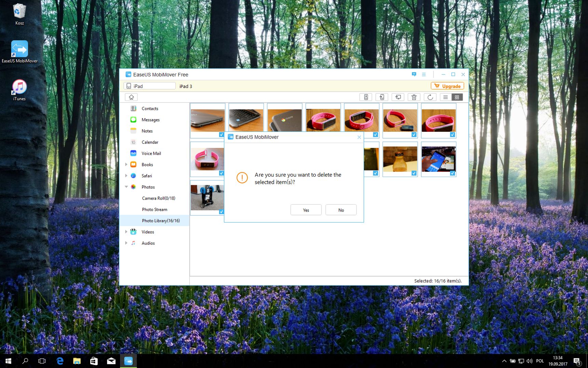Click the POL language indicator
Viewport: 588px width, 368px height.
pos(540,361)
